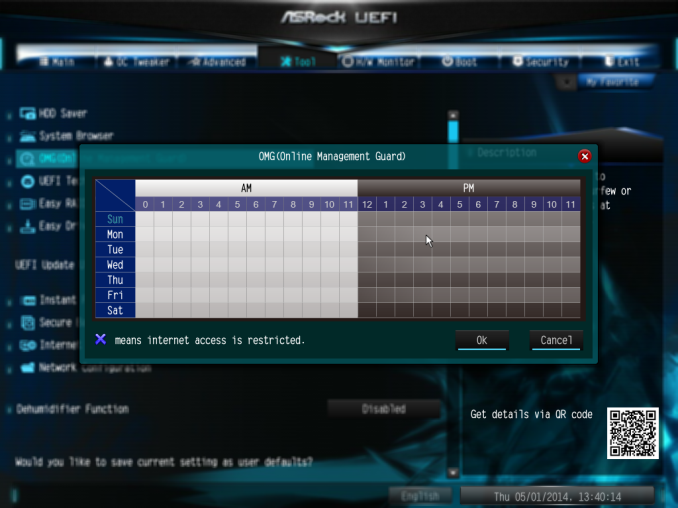Toggle restriction for Tuesday 9 AM cell

(311, 249)
